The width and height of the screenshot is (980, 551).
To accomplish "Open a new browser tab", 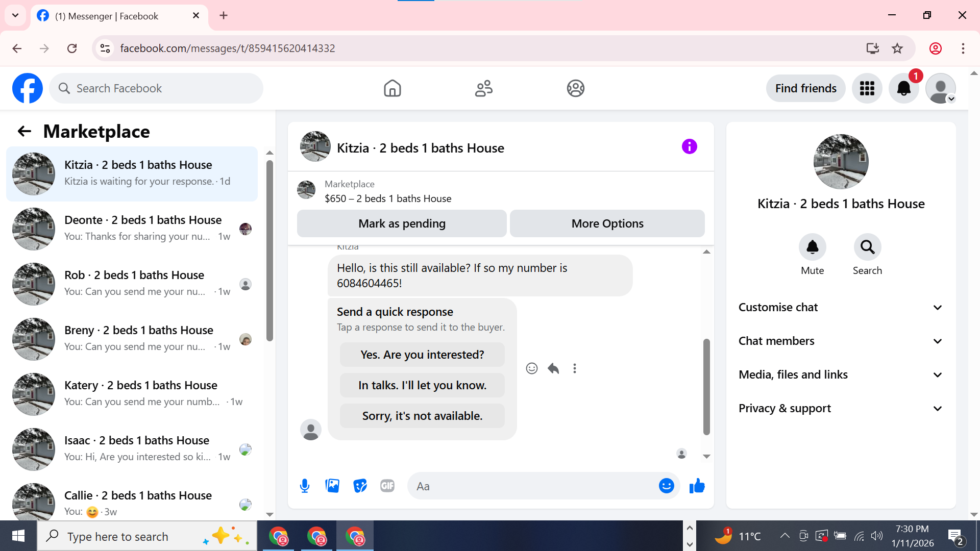I will [224, 15].
